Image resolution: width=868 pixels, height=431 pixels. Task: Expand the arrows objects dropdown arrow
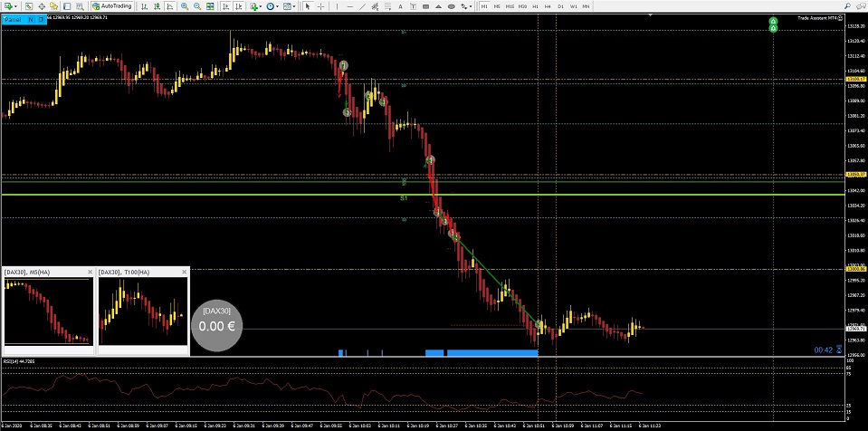pyautogui.click(x=471, y=6)
